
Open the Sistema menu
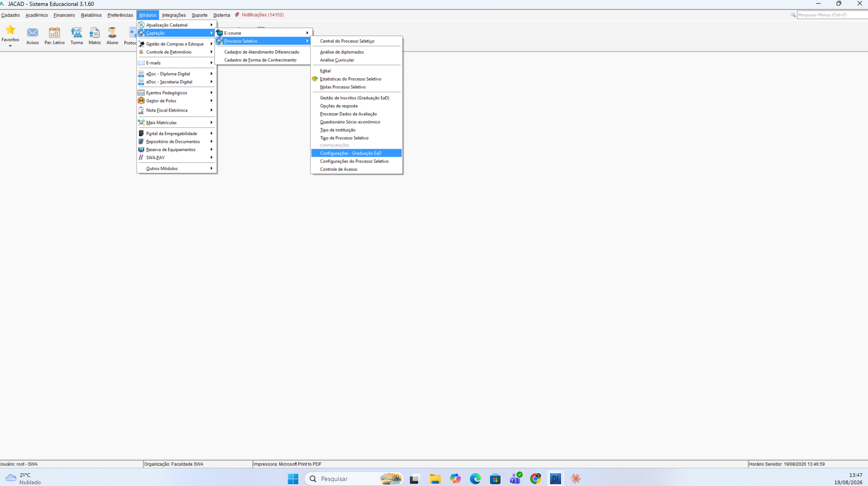221,15
